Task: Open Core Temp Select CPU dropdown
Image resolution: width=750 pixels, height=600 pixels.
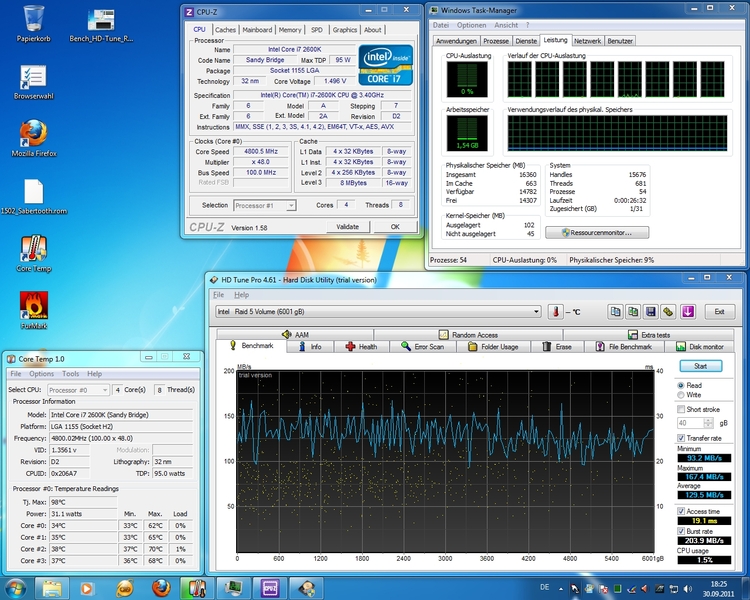Action: click(x=78, y=390)
